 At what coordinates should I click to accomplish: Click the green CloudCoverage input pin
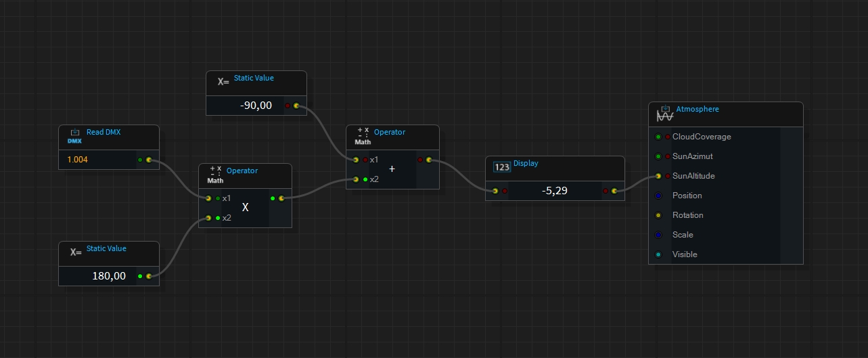click(x=658, y=137)
